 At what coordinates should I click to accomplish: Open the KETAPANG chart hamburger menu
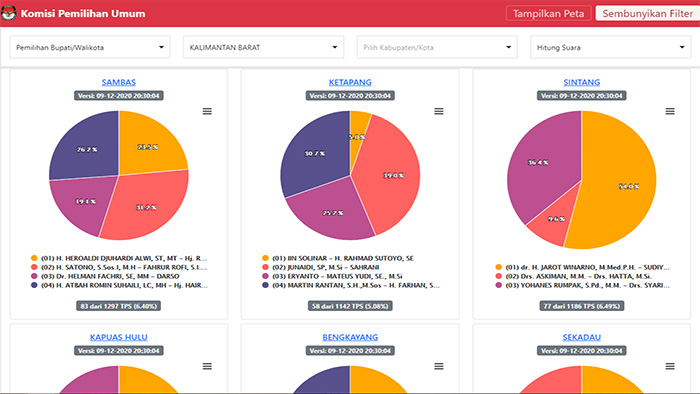point(439,111)
